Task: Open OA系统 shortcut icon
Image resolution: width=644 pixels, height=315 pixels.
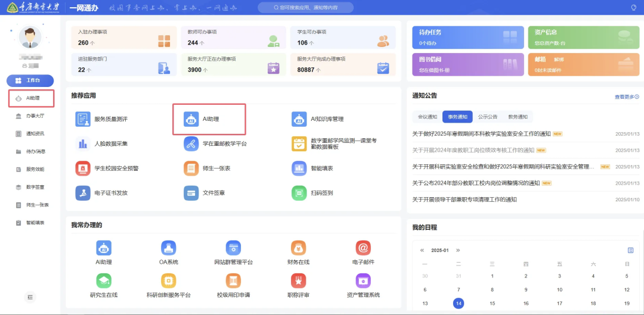Action: 168,248
